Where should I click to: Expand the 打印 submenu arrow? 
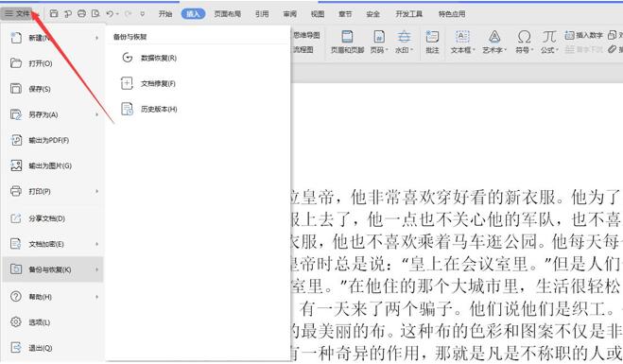coord(96,191)
